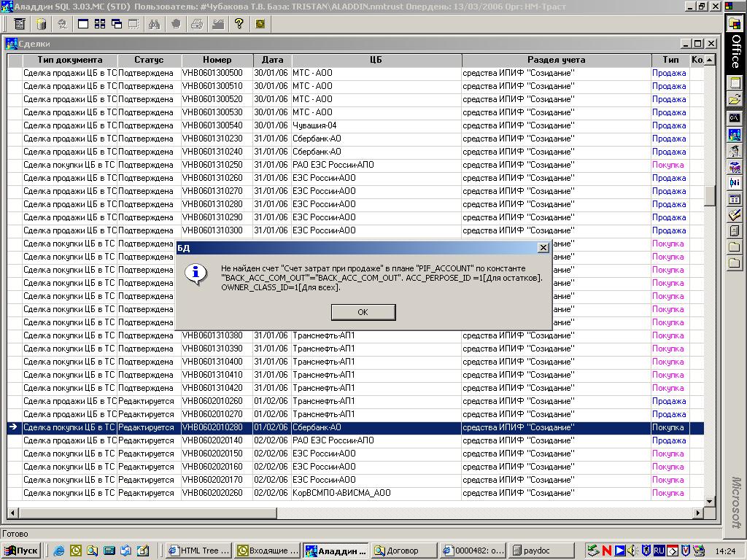The image size is (747, 560).
Task: Click the clock icon in the toolbar
Action: [x=260, y=23]
